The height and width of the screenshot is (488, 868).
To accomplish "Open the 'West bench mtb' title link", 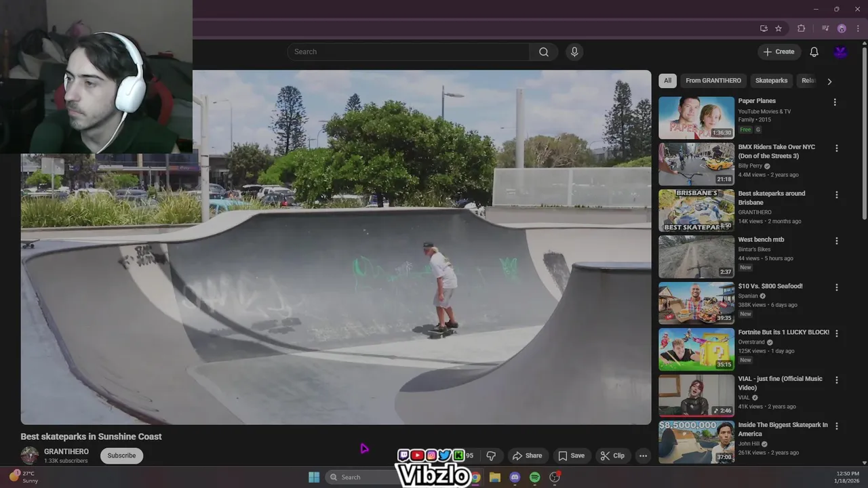I will click(x=761, y=240).
